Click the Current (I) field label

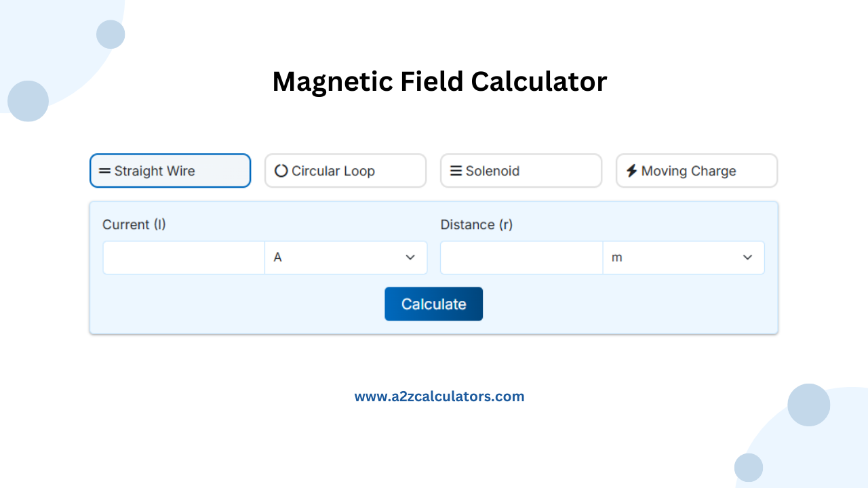click(x=134, y=224)
